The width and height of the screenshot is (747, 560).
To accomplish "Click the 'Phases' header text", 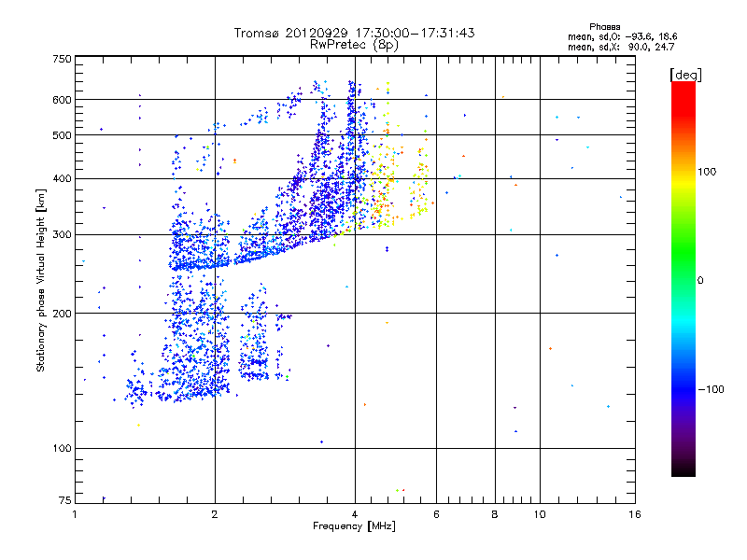I will (604, 27).
